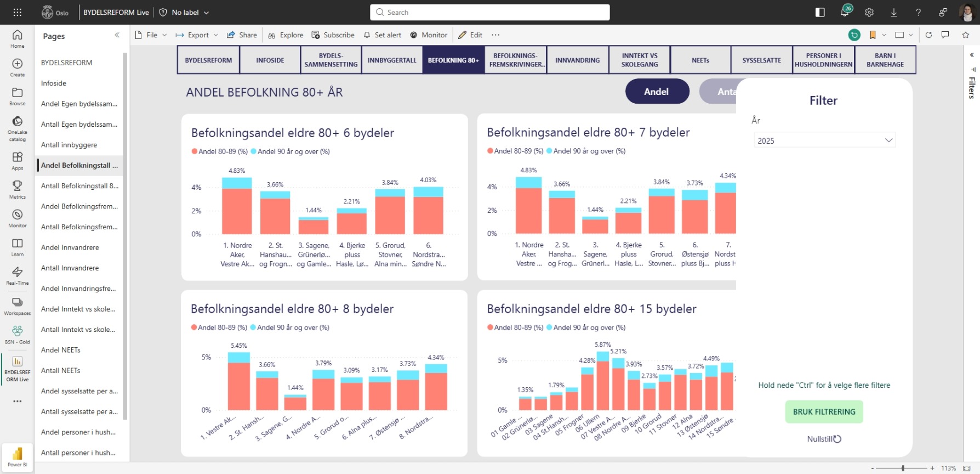Click the green reset to default icon

click(x=854, y=35)
